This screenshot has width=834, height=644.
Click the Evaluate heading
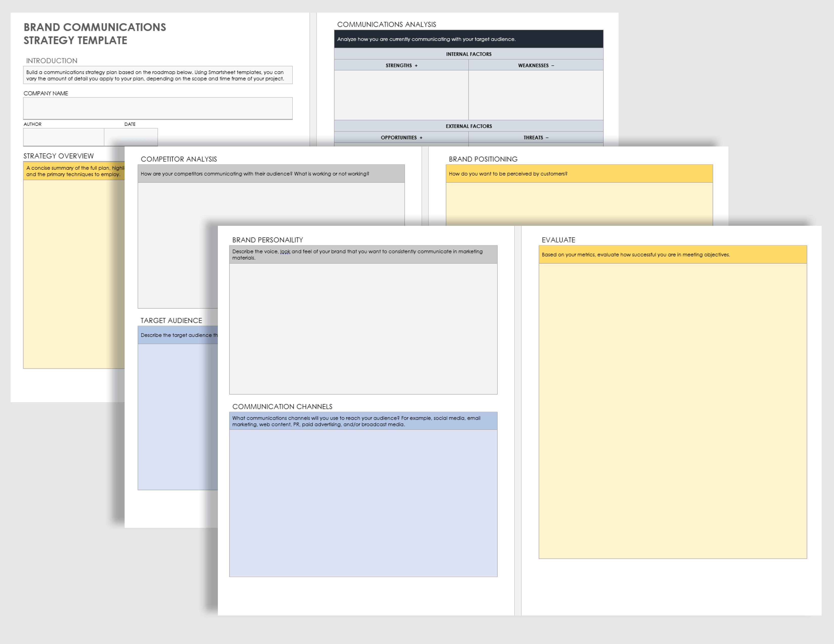coord(558,240)
